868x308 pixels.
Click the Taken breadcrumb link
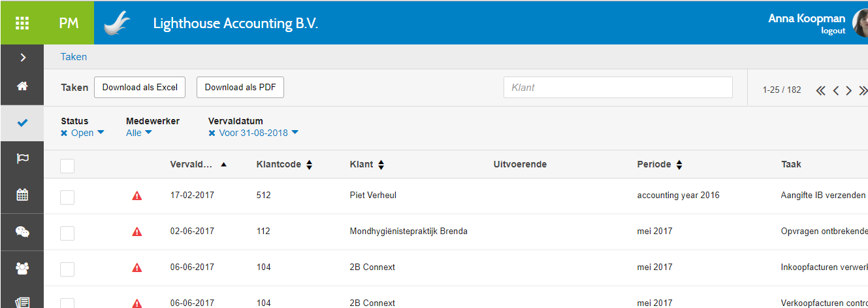74,57
